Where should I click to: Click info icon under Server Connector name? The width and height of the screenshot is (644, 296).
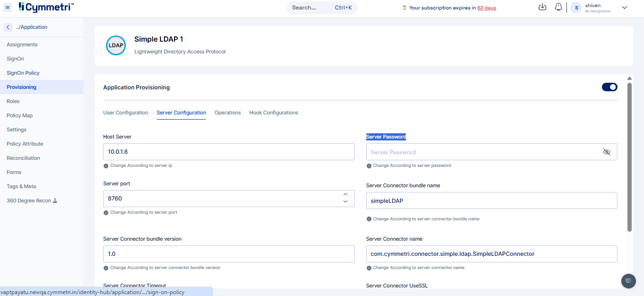369,268
